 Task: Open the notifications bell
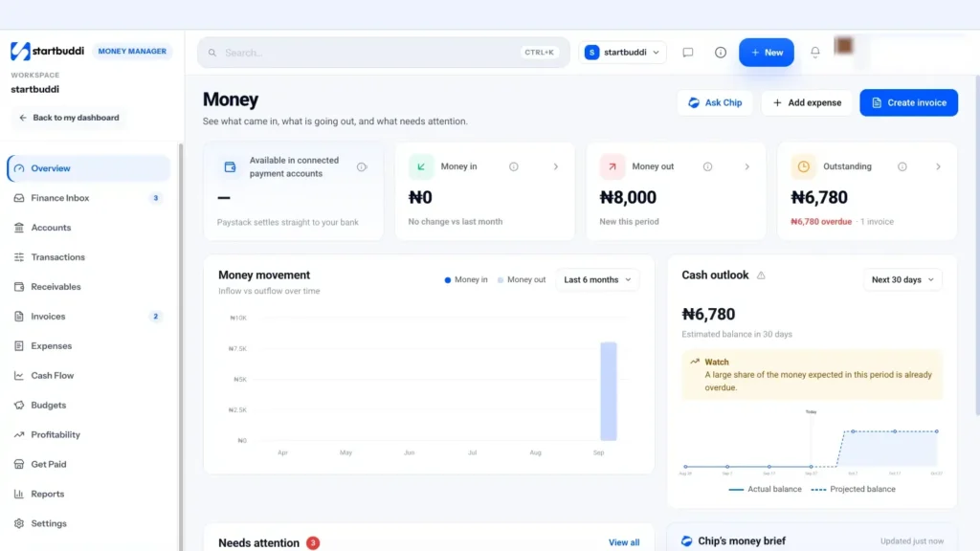click(x=815, y=53)
